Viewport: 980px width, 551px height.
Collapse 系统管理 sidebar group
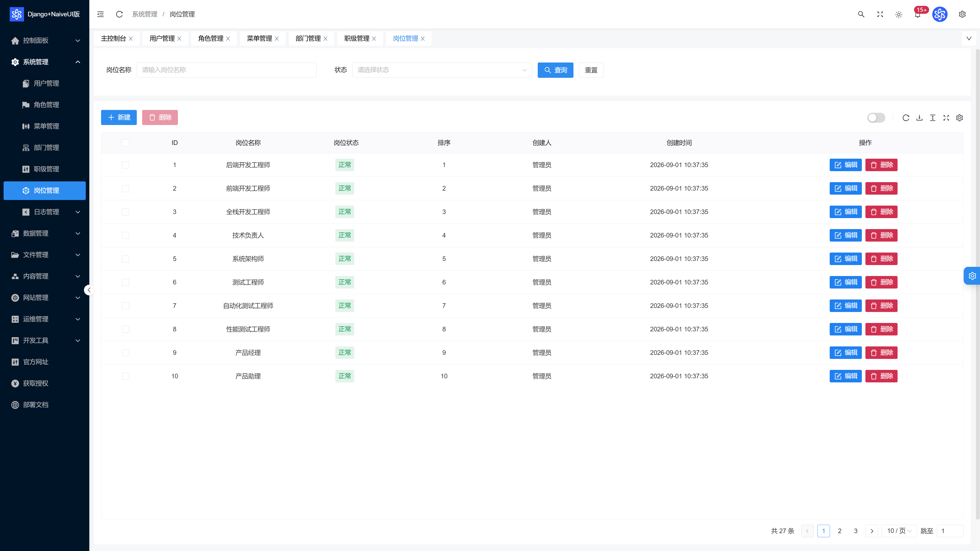coord(44,61)
